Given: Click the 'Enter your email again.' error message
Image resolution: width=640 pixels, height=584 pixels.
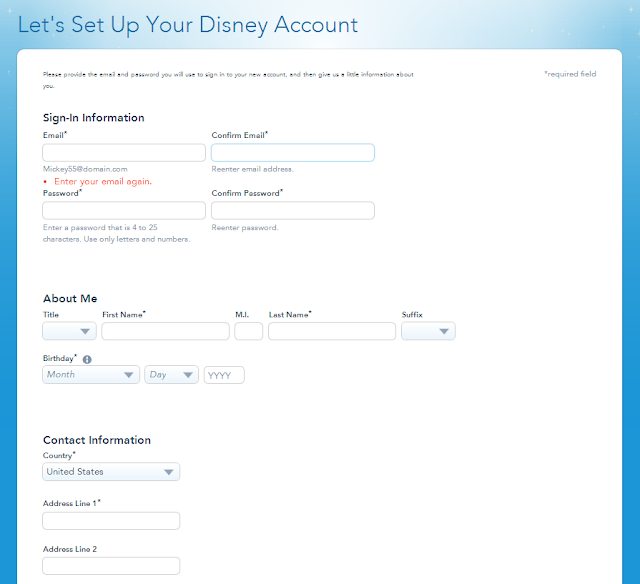Looking at the screenshot, I should (x=103, y=182).
